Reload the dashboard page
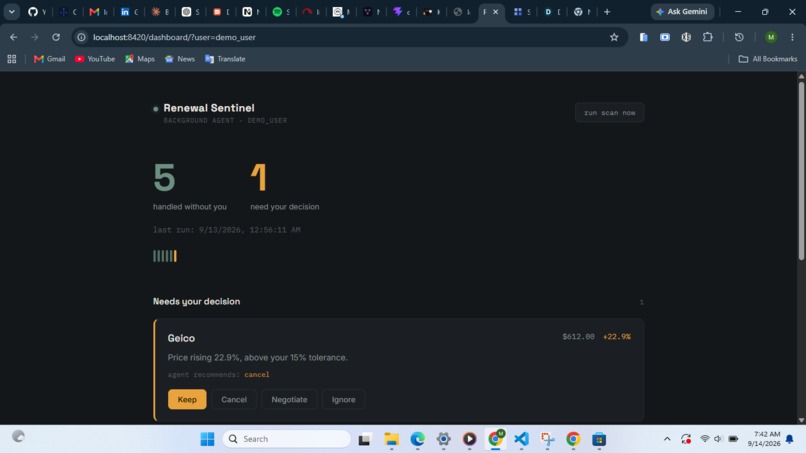Screen dimensions: 806x453 point(56,37)
